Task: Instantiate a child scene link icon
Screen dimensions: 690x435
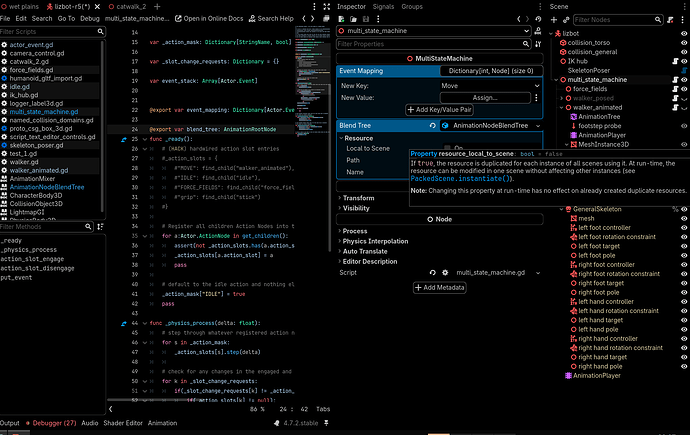Action: tap(566, 19)
